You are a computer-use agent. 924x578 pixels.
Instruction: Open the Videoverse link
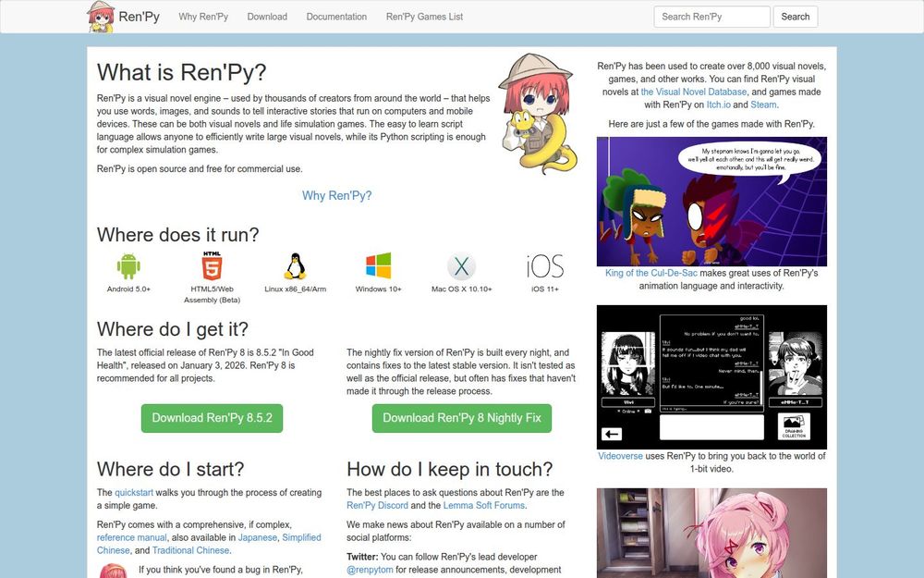(621, 456)
